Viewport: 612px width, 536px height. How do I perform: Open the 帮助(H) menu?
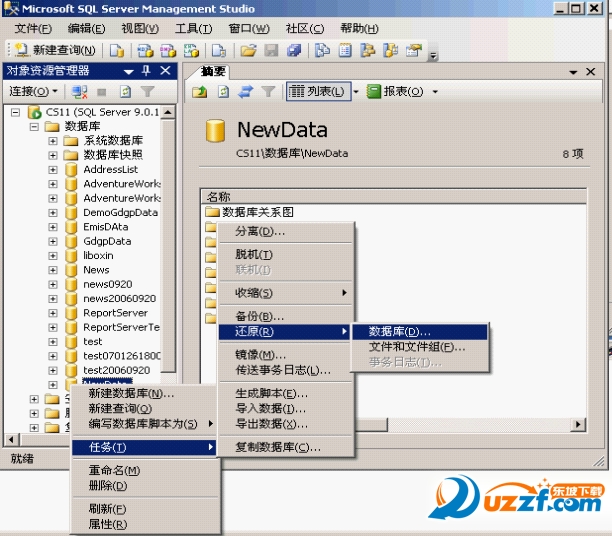(x=359, y=28)
